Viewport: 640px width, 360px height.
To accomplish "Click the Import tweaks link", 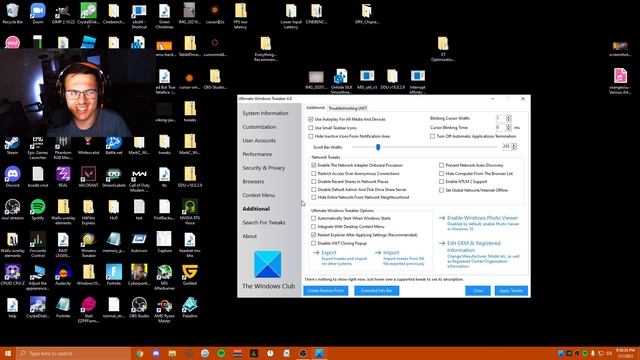I will tap(391, 253).
